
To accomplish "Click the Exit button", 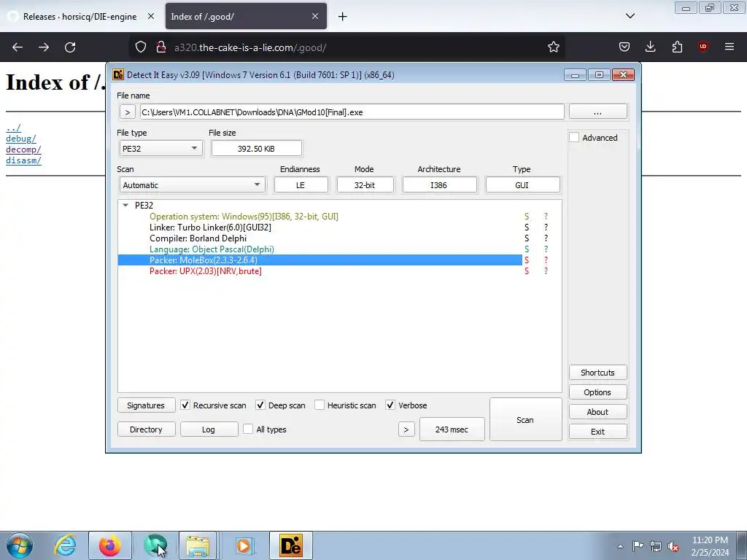I will click(598, 432).
